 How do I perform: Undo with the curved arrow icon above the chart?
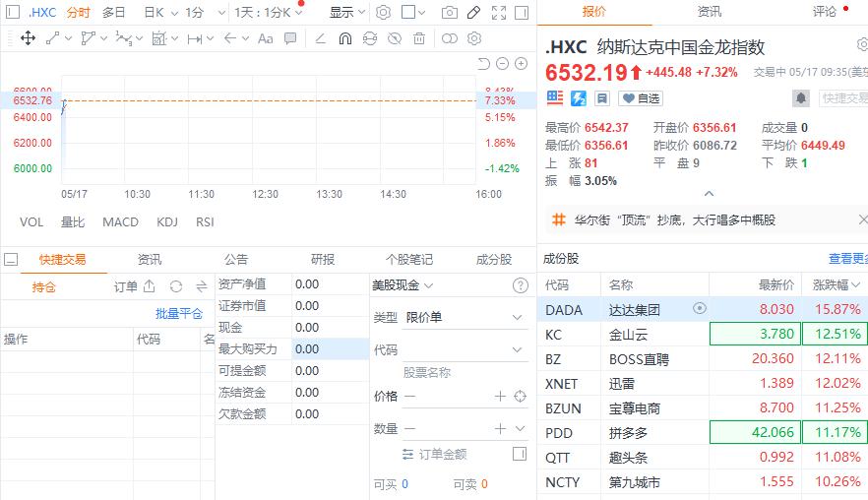click(484, 64)
